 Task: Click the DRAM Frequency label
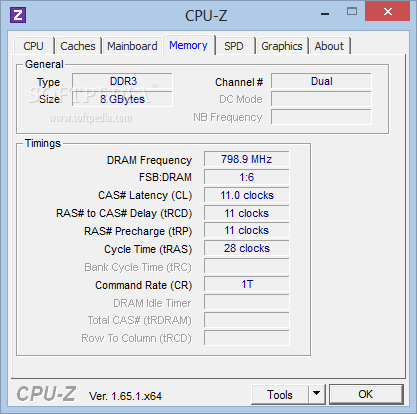pos(149,160)
